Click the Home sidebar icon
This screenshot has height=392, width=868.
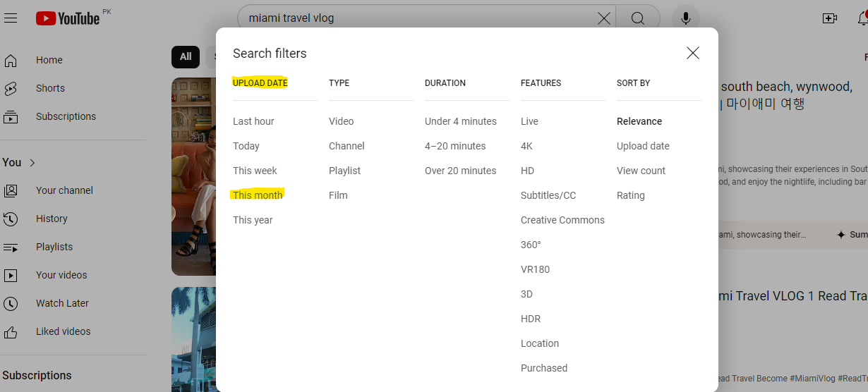[x=11, y=60]
